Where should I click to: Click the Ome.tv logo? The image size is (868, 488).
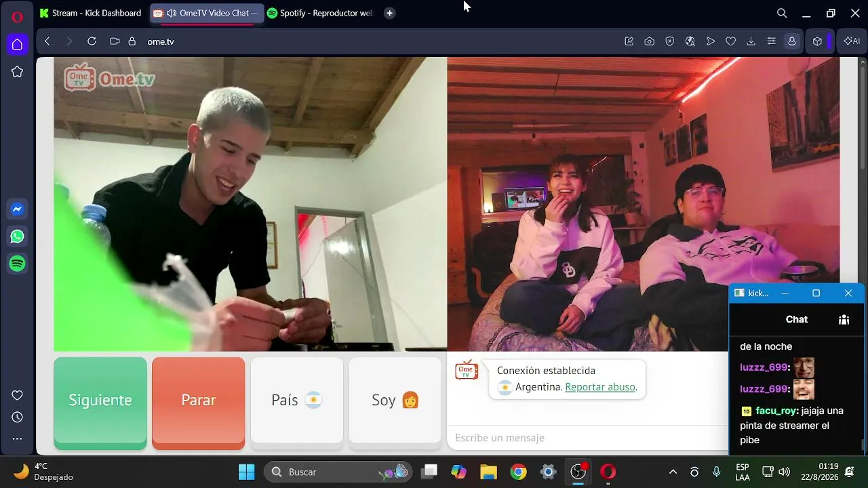[110, 78]
